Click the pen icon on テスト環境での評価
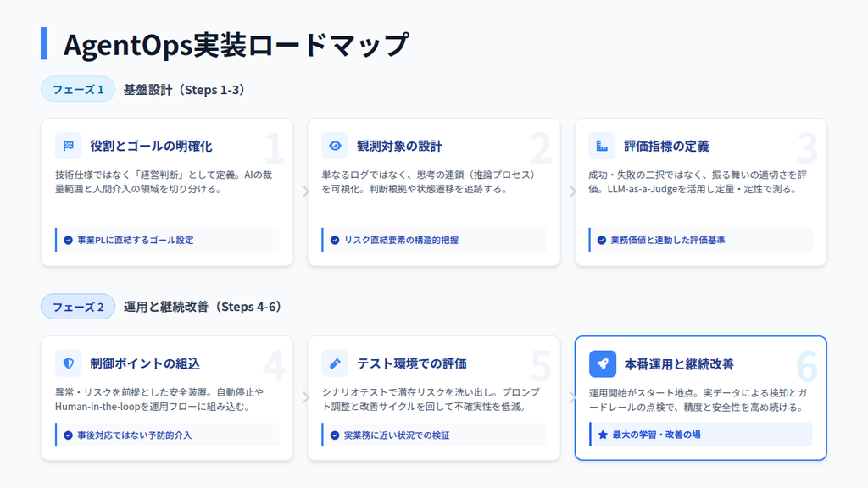 (x=334, y=363)
